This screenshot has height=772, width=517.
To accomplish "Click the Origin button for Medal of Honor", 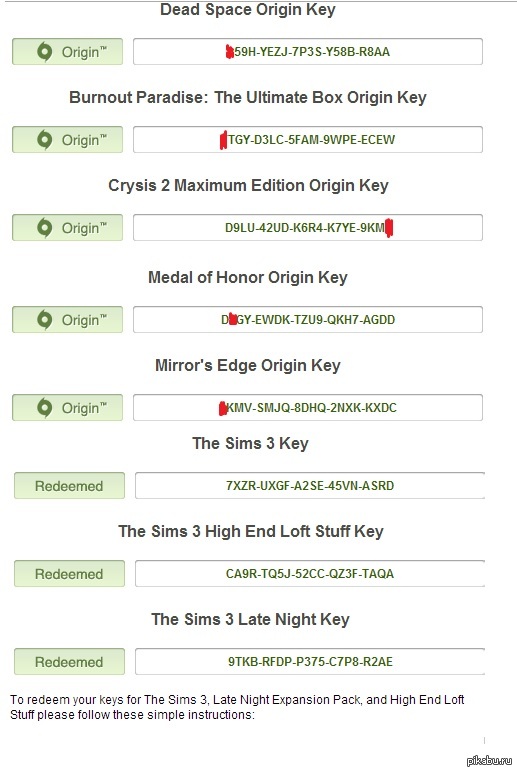I will tap(67, 320).
